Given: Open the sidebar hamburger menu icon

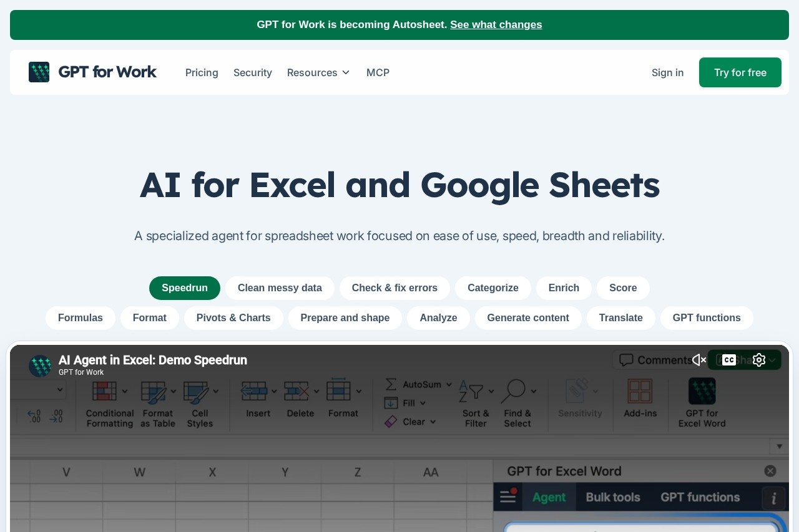Looking at the screenshot, I should pyautogui.click(x=508, y=497).
